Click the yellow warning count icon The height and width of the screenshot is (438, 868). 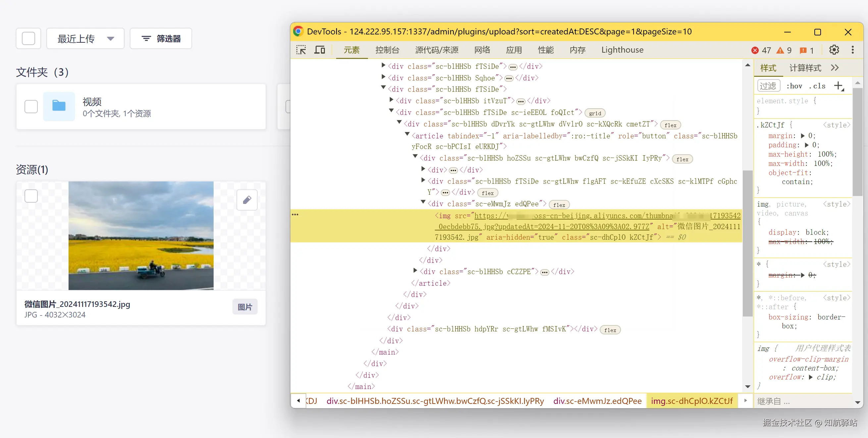(780, 50)
